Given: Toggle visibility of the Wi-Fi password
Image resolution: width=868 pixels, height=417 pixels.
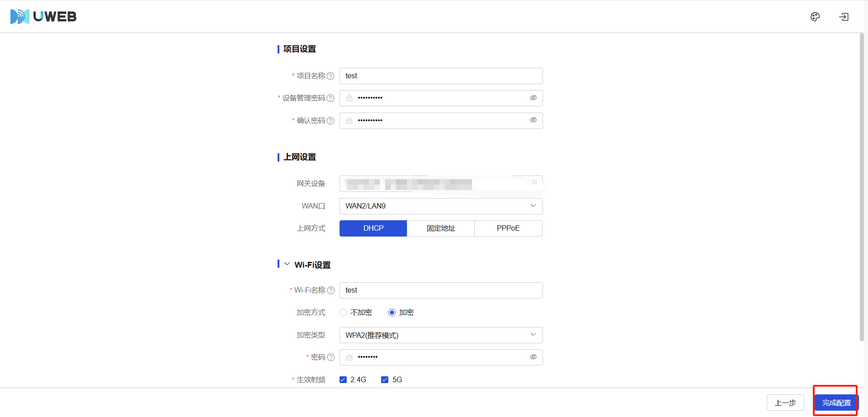Looking at the screenshot, I should 533,357.
